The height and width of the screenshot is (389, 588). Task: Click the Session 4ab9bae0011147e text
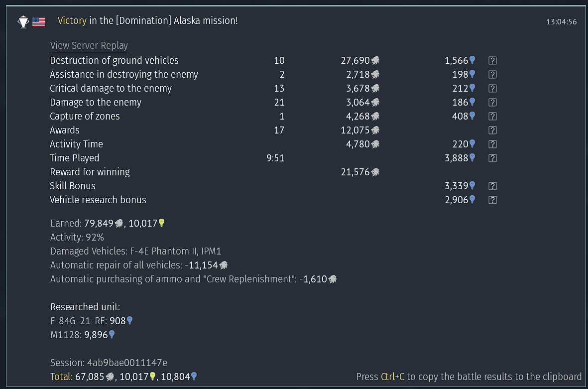tap(109, 363)
